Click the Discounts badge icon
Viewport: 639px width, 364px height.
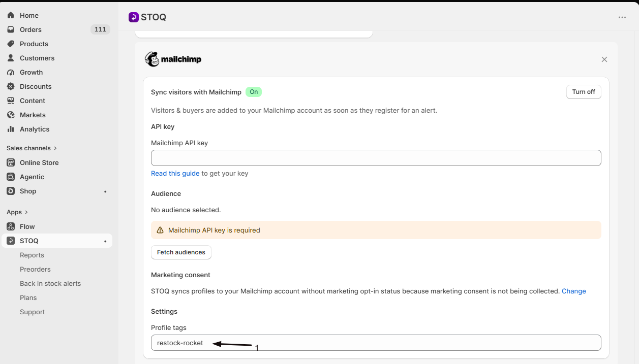coord(11,86)
